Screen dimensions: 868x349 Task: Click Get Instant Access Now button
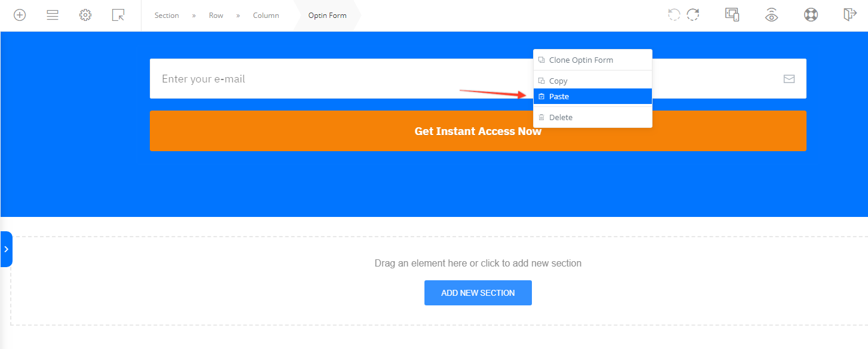point(478,131)
